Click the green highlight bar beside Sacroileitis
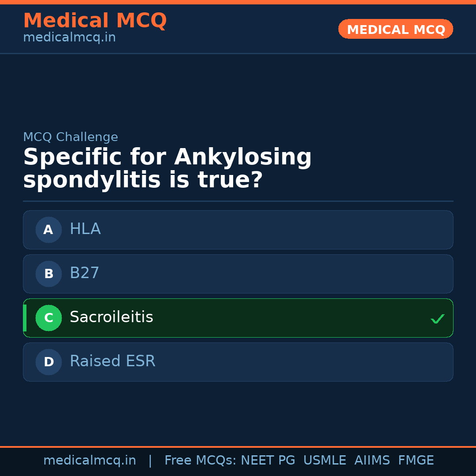 [25, 318]
